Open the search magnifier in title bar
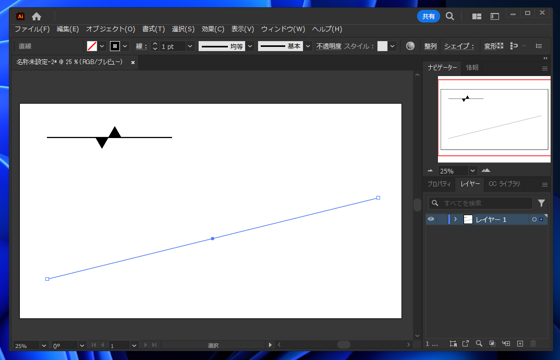The image size is (560, 360). 450,16
